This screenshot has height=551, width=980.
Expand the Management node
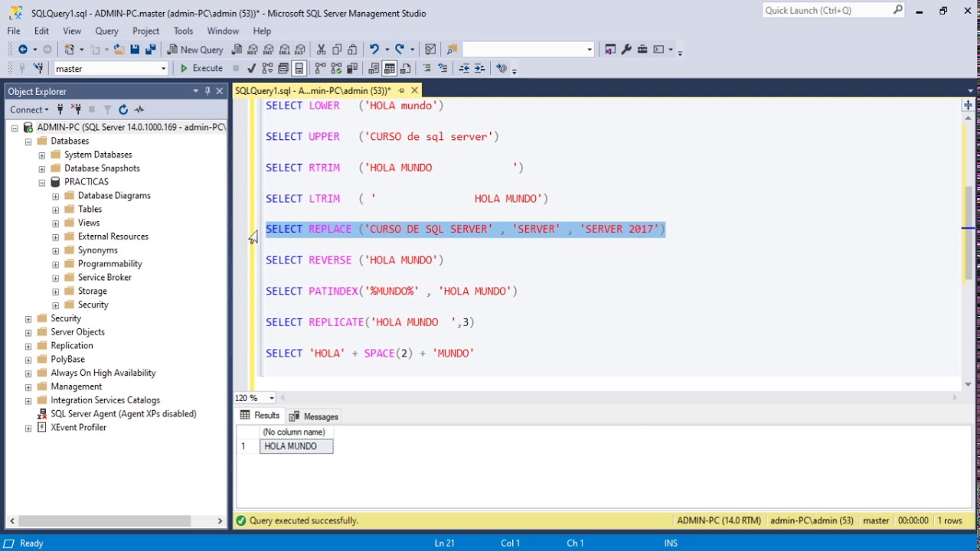coord(28,387)
